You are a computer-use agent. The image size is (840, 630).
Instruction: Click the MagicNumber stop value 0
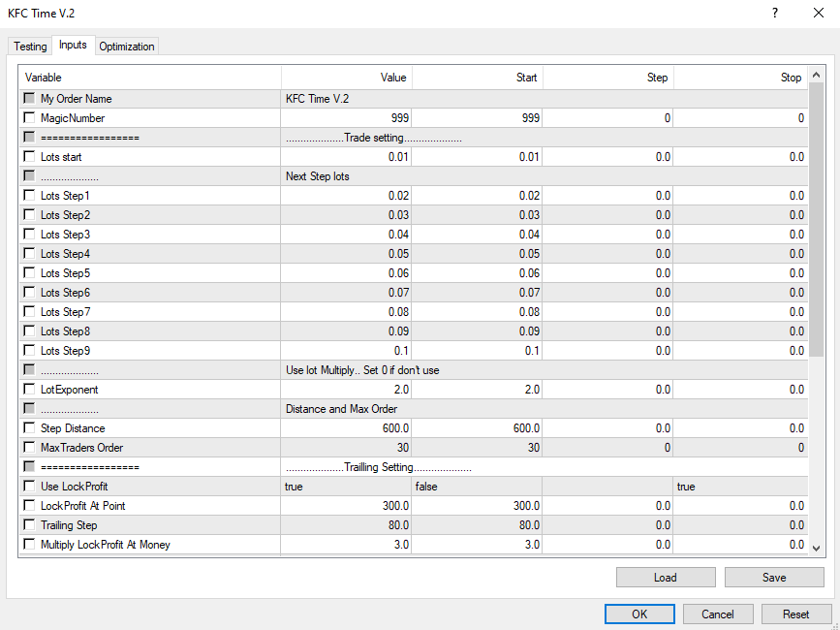coord(740,118)
